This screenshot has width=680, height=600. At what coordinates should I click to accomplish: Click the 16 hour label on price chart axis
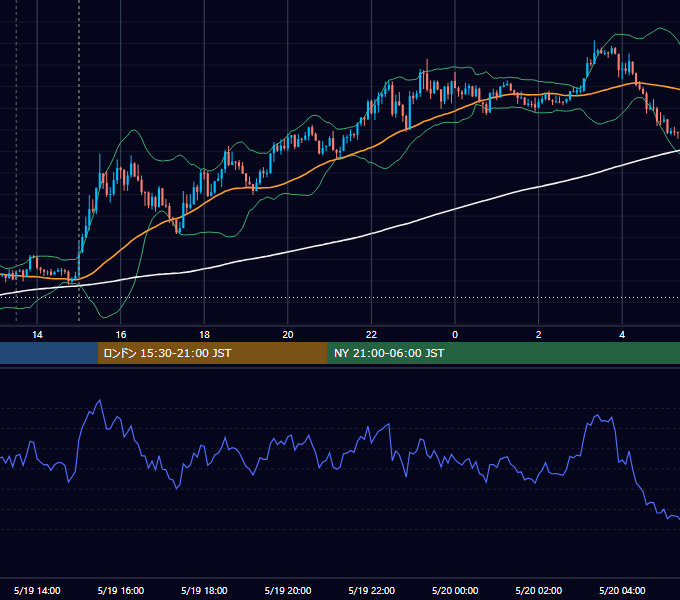coord(121,335)
